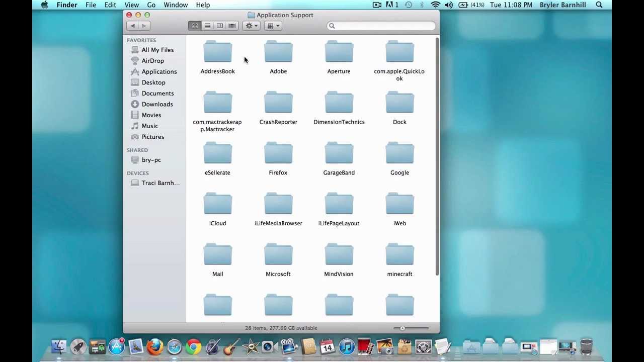This screenshot has height=362, width=644.
Task: Click the Finder window vertical scrollbar
Action: click(437, 156)
